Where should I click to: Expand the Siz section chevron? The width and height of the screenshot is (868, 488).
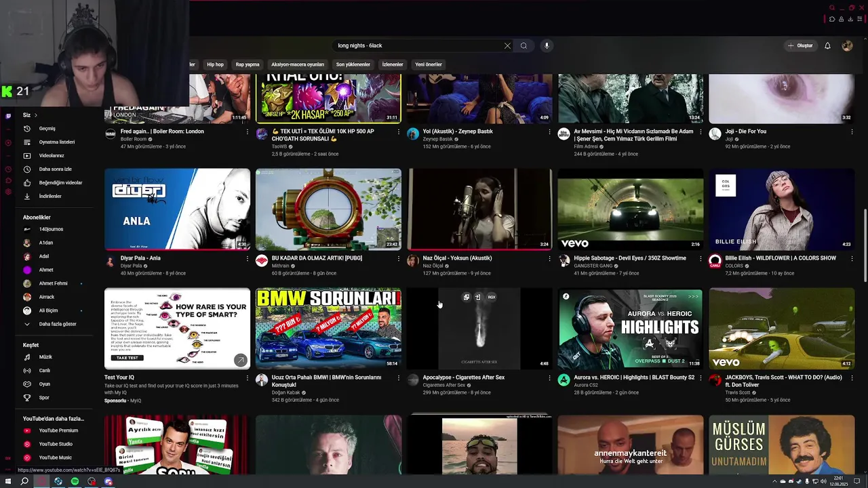(x=36, y=115)
